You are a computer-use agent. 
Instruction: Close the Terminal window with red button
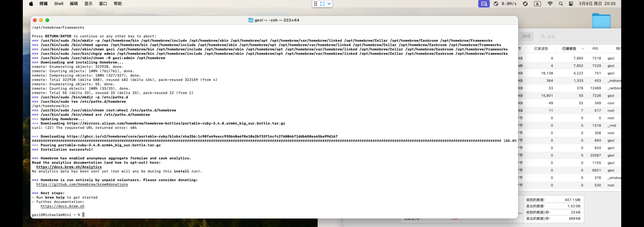pos(35,20)
